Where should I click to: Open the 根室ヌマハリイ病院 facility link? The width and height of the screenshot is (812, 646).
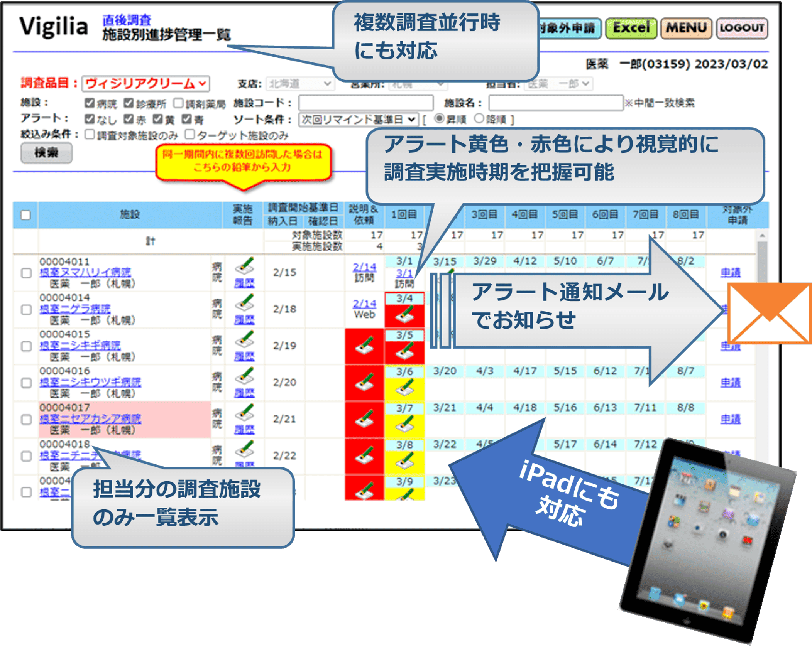pyautogui.click(x=85, y=273)
